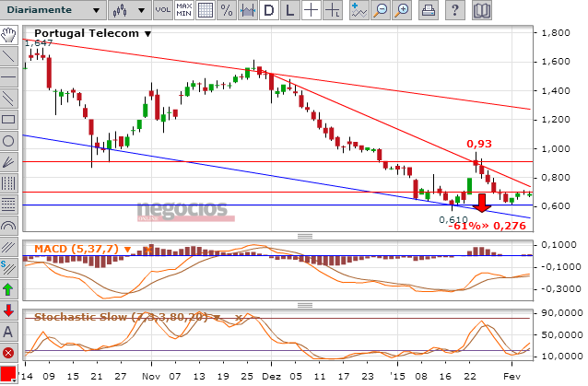Click the divider handle above MACD panel
Viewport: 588px width, 386px height.
click(305, 236)
